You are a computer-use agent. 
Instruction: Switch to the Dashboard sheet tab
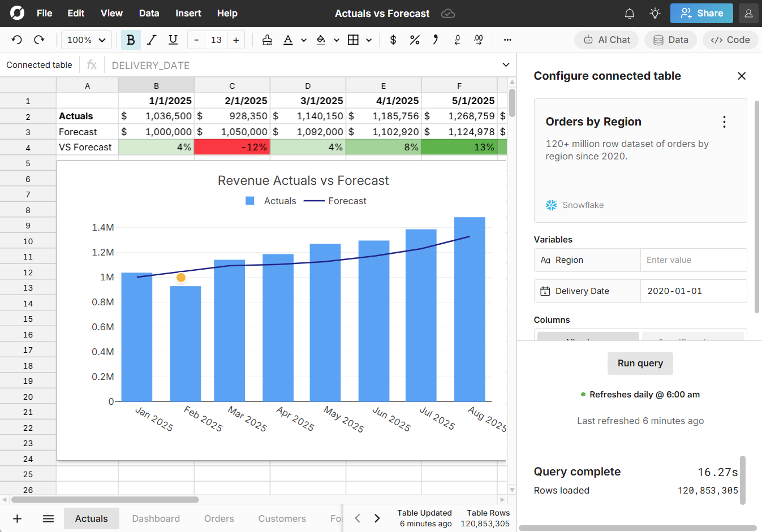point(156,518)
